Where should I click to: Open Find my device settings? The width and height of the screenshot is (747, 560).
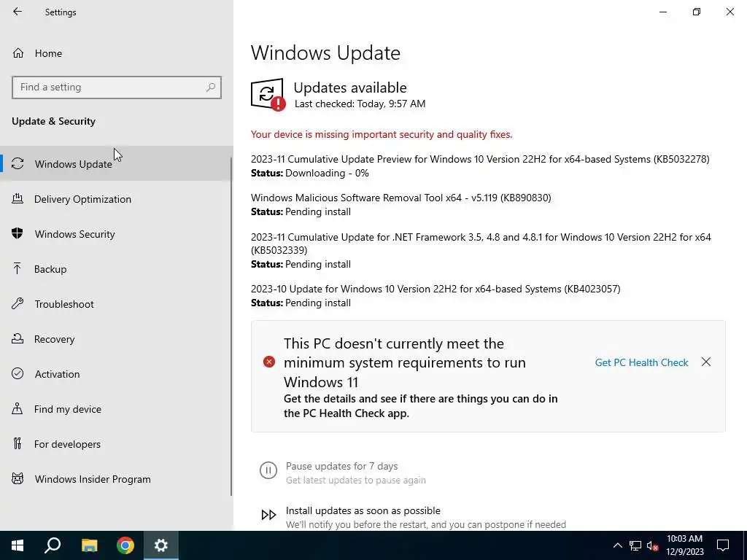116,409
